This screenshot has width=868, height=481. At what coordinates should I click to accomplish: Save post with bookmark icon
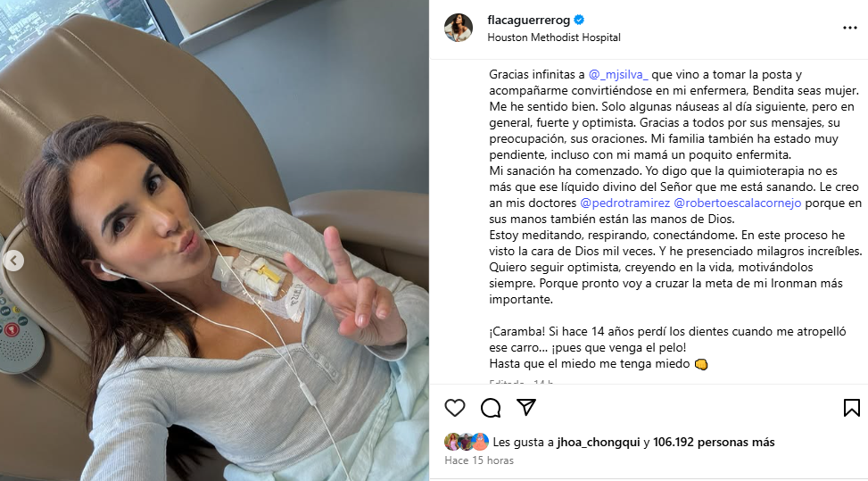click(851, 408)
